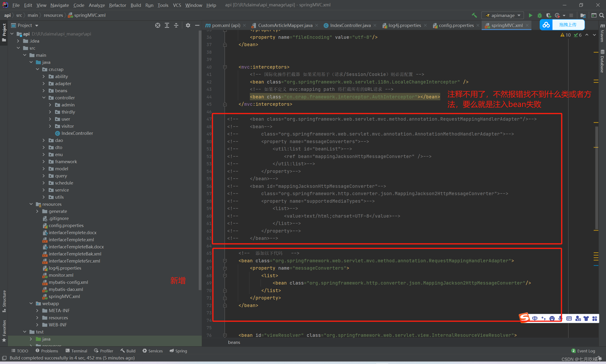This screenshot has width=606, height=364.
Task: Fold the list element on line 68
Action: point(225,276)
